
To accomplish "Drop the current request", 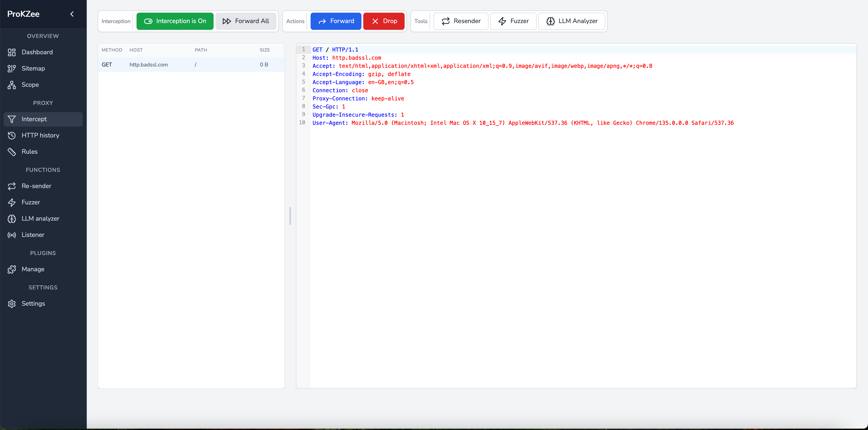I will [384, 21].
